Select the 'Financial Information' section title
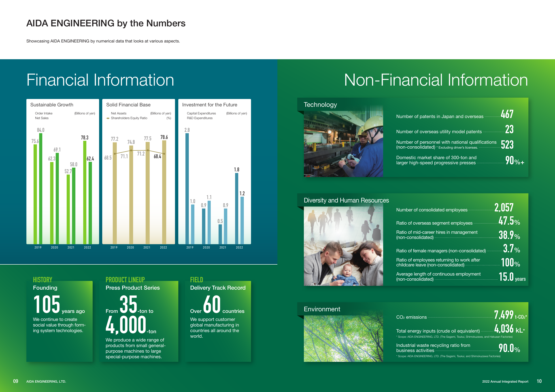Viewport: 555px width, 392px height. click(x=100, y=80)
